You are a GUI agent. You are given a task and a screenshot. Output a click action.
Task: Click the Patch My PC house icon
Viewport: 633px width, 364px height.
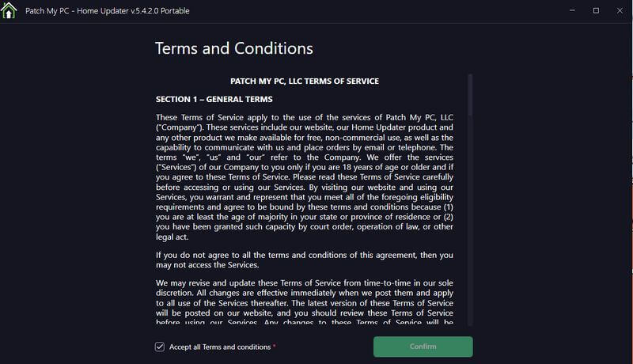click(9, 11)
